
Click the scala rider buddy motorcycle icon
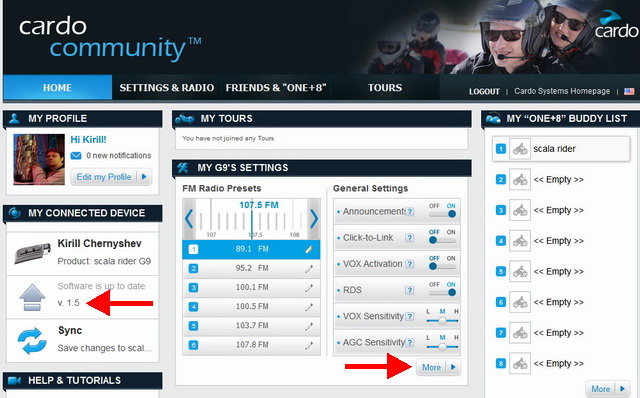[520, 149]
